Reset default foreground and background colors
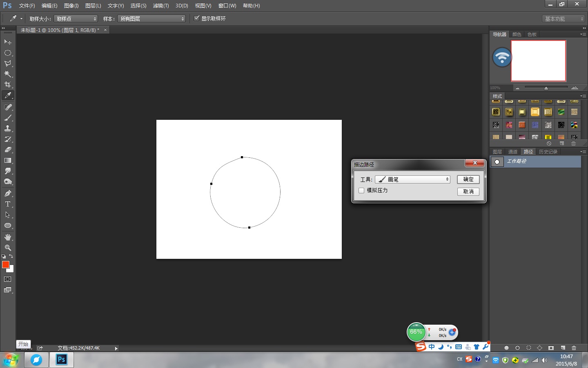Viewport: 588px width, 368px height. pyautogui.click(x=4, y=256)
